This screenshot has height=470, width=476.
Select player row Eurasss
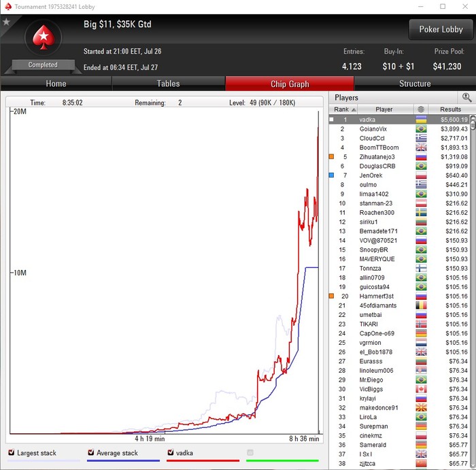(400, 361)
